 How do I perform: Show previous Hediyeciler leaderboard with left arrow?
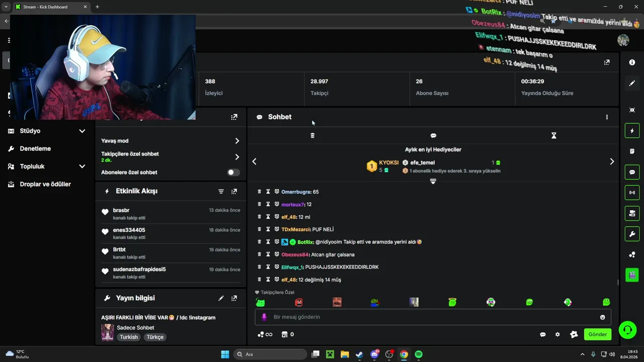click(254, 161)
